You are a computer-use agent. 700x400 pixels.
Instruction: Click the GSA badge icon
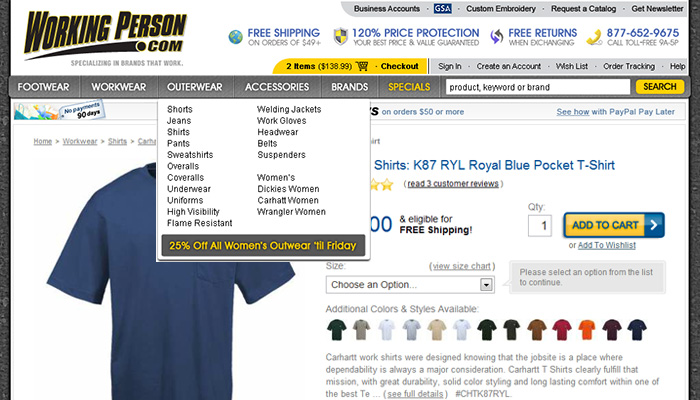442,8
